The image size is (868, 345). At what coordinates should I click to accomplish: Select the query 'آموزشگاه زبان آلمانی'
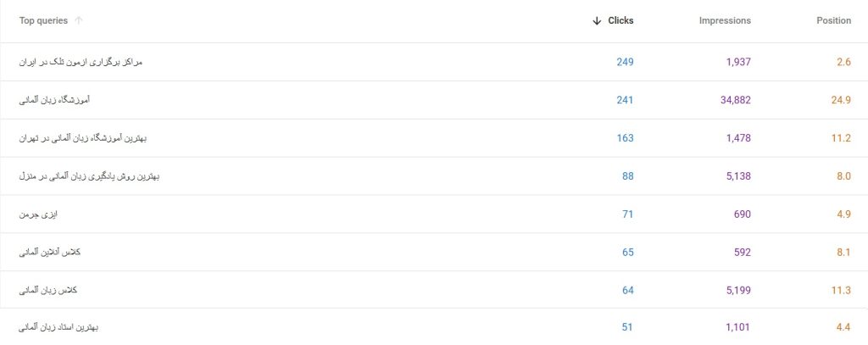click(54, 100)
